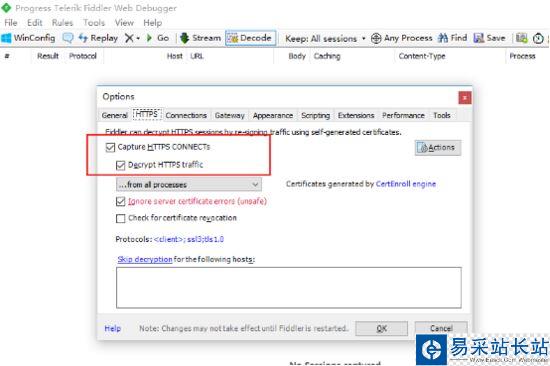
Task: Click the Remove X icon
Action: (129, 38)
